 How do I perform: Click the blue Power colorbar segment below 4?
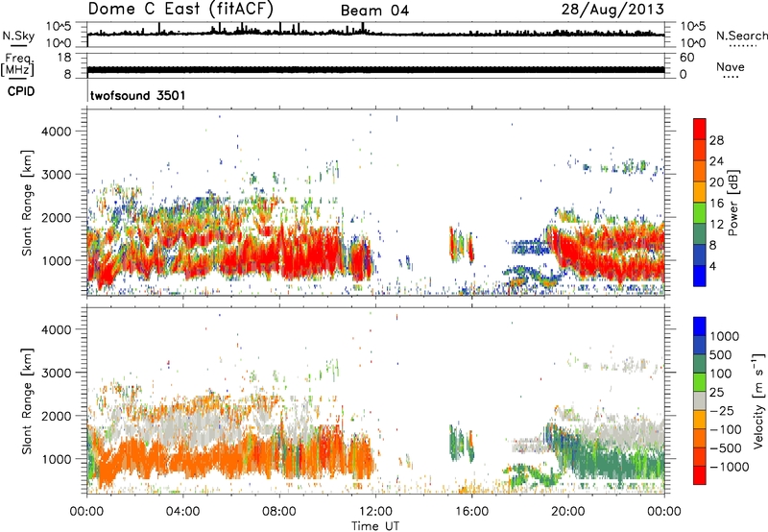coord(700,276)
